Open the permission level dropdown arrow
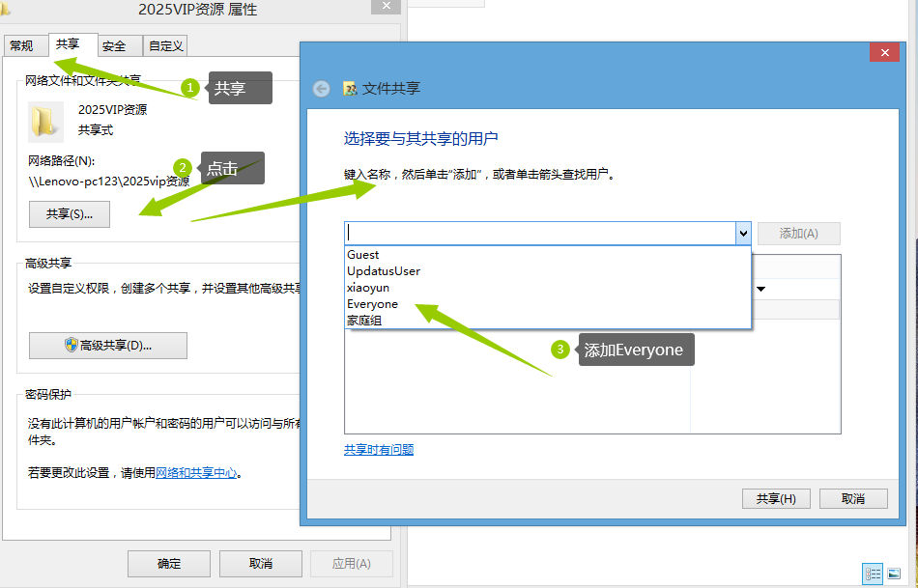This screenshot has width=918, height=588. [x=761, y=289]
